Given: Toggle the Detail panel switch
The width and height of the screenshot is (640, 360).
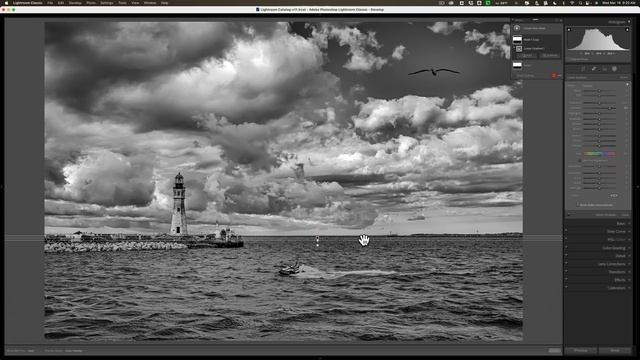Looking at the screenshot, I should tap(566, 256).
